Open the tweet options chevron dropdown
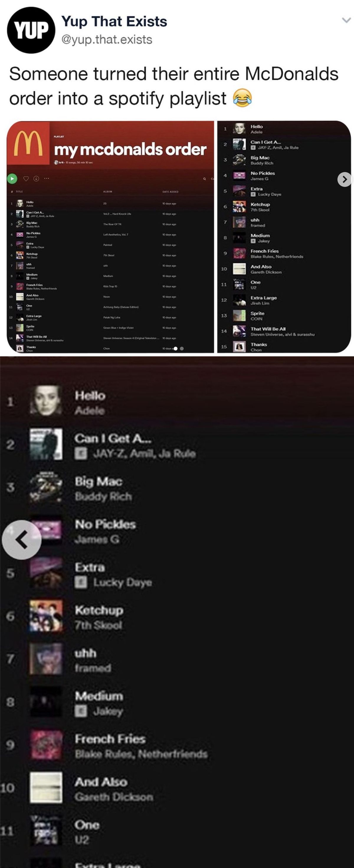The image size is (354, 868). (x=346, y=21)
